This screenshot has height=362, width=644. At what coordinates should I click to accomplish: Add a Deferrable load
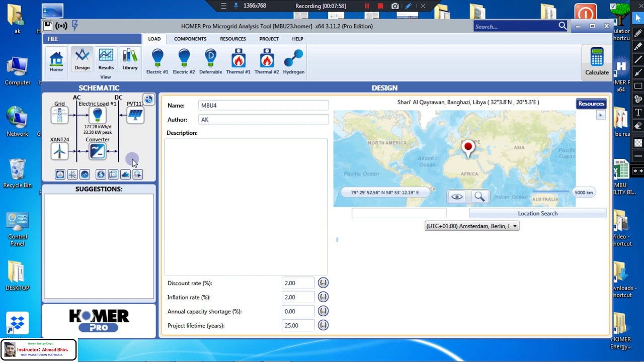coord(210,61)
